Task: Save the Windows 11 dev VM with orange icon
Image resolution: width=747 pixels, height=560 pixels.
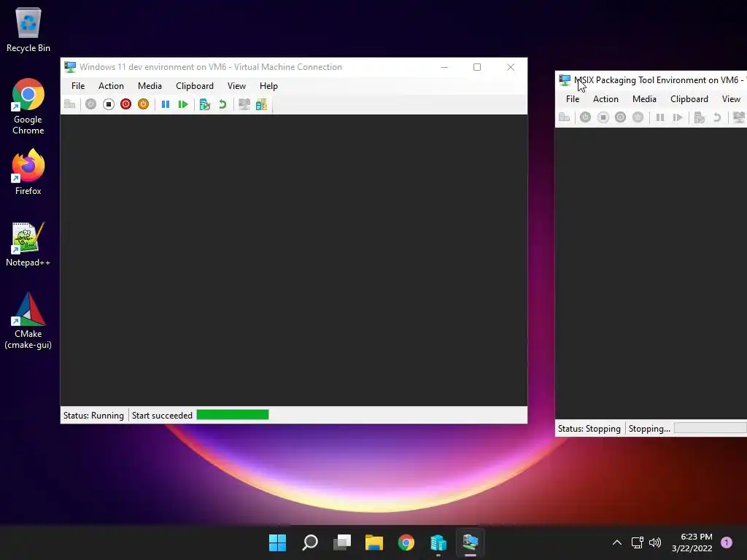Action: 144,104
